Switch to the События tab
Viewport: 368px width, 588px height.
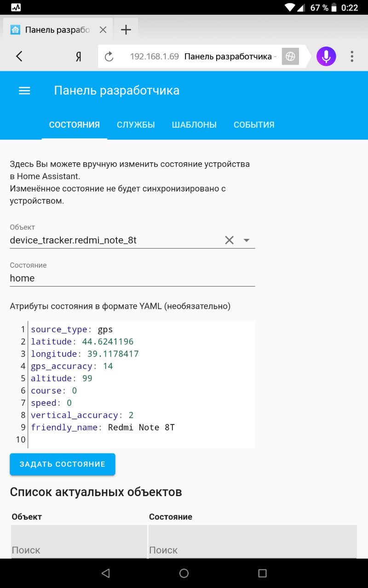254,125
